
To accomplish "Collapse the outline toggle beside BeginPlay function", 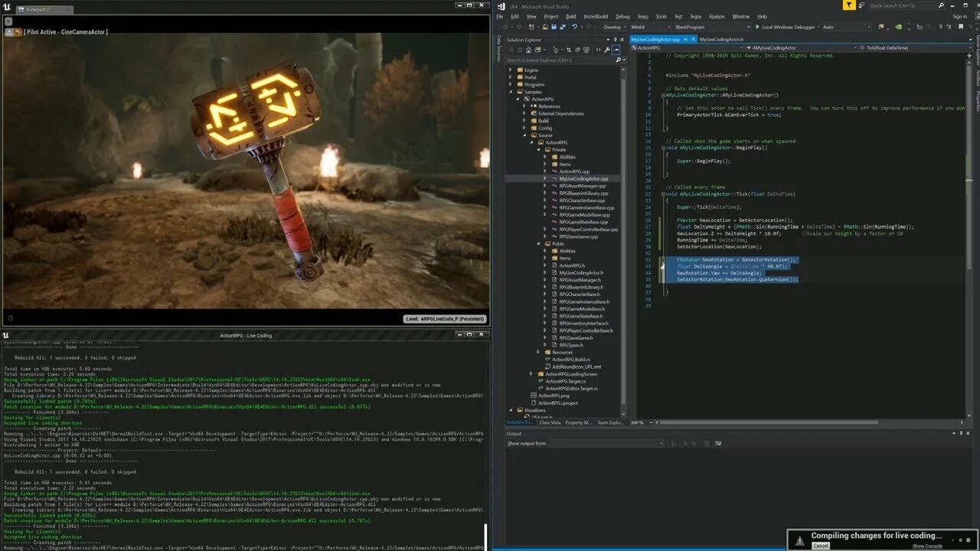I will pos(663,148).
